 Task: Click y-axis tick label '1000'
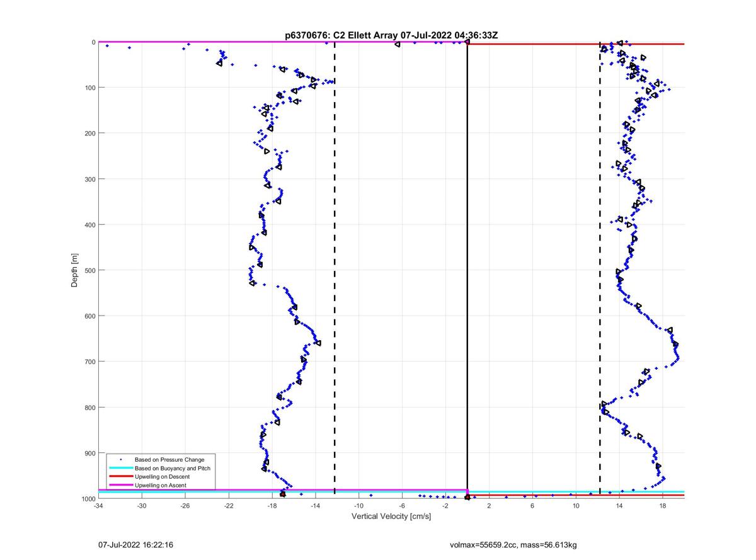88,498
